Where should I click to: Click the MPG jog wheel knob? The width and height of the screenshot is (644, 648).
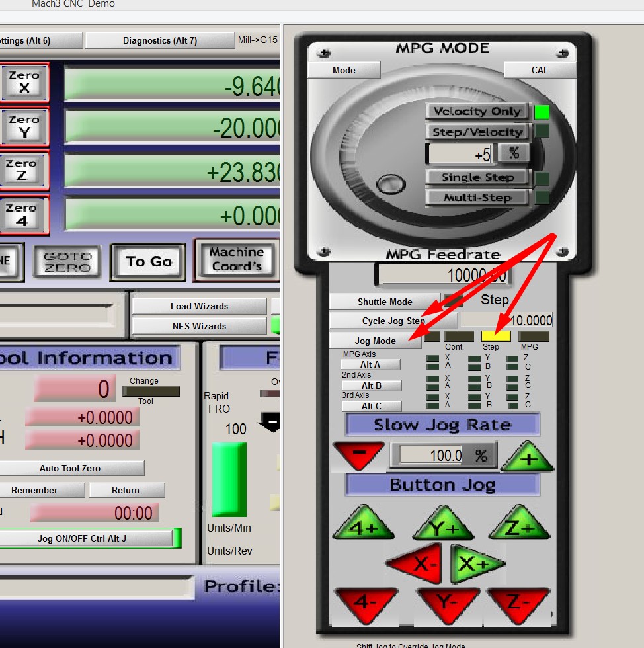[x=391, y=184]
